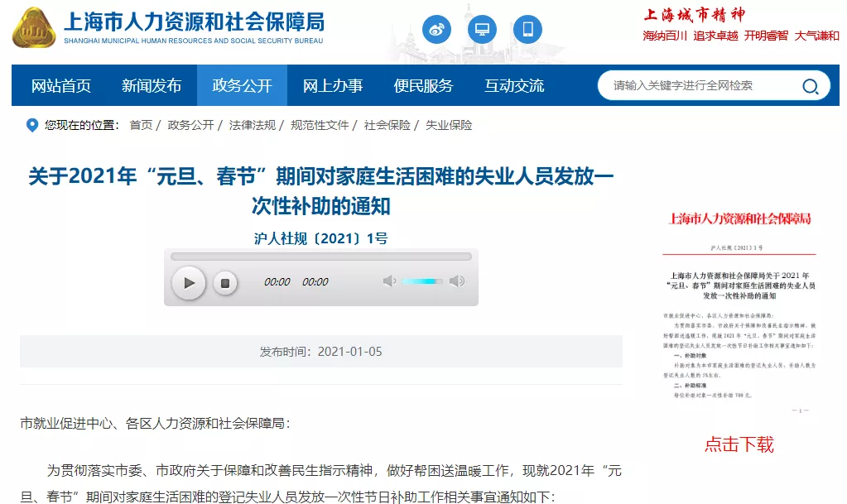Open 新闻发布 menu
This screenshot has width=847, height=504.
(152, 85)
